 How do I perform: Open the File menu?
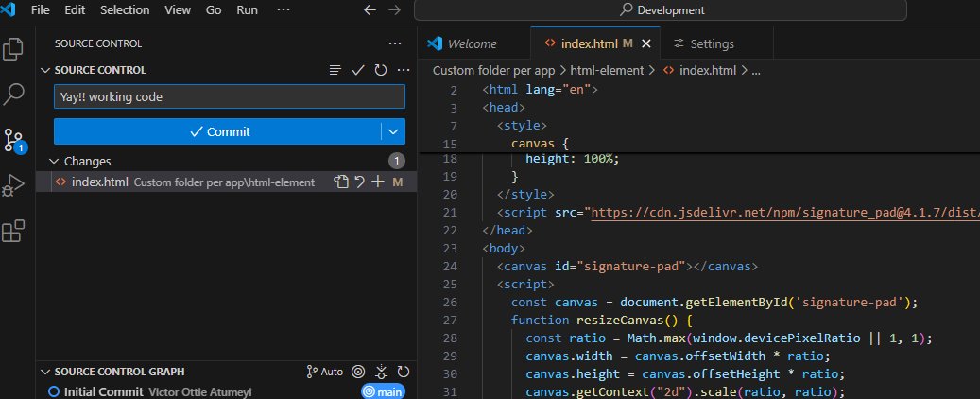point(41,10)
